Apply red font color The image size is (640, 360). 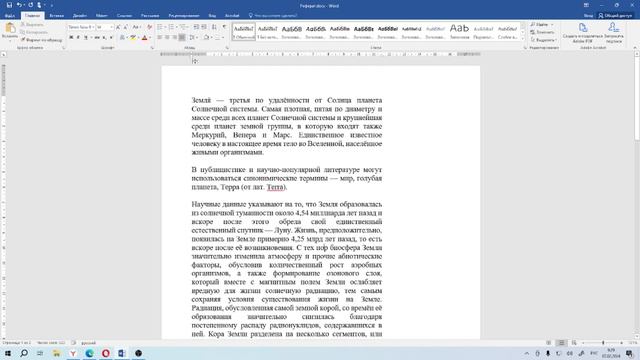(144, 38)
